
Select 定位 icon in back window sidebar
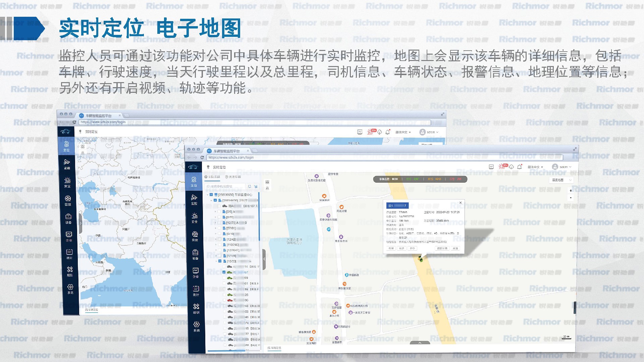[66, 144]
